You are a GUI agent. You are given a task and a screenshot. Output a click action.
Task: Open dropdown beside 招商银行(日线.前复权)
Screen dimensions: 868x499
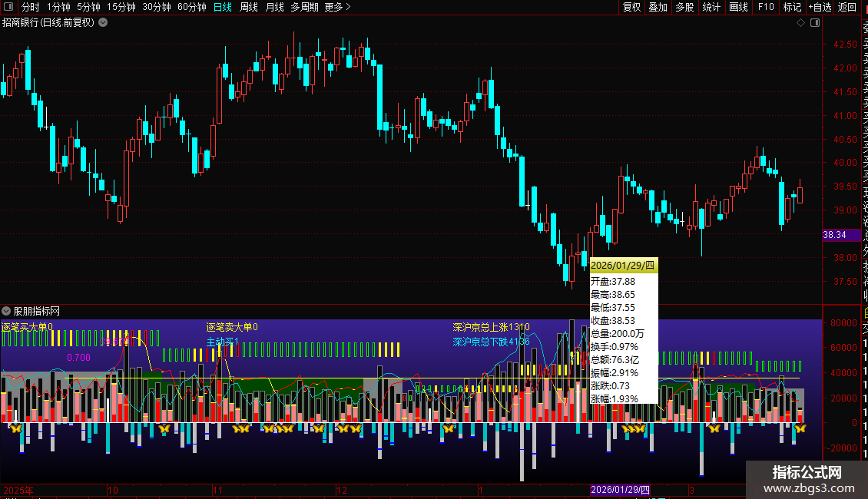tap(103, 23)
